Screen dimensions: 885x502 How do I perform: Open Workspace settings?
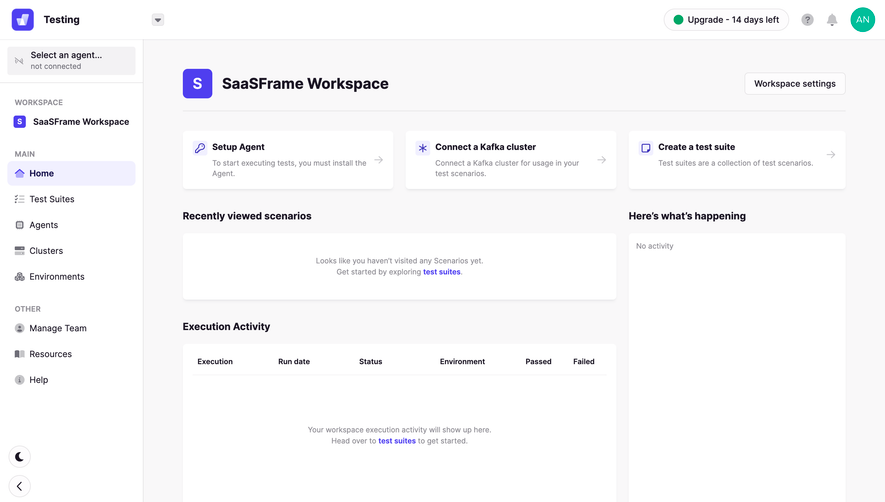click(795, 84)
